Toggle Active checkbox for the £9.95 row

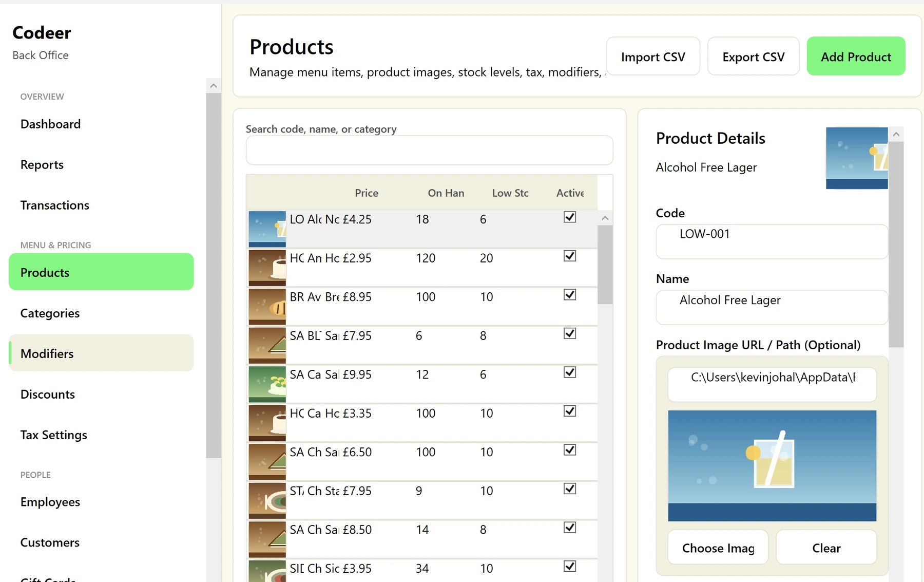tap(570, 372)
